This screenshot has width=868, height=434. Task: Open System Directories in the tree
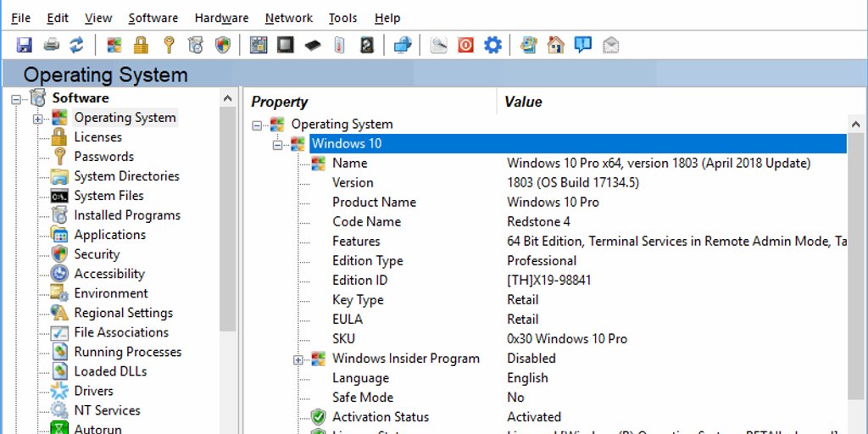[127, 176]
